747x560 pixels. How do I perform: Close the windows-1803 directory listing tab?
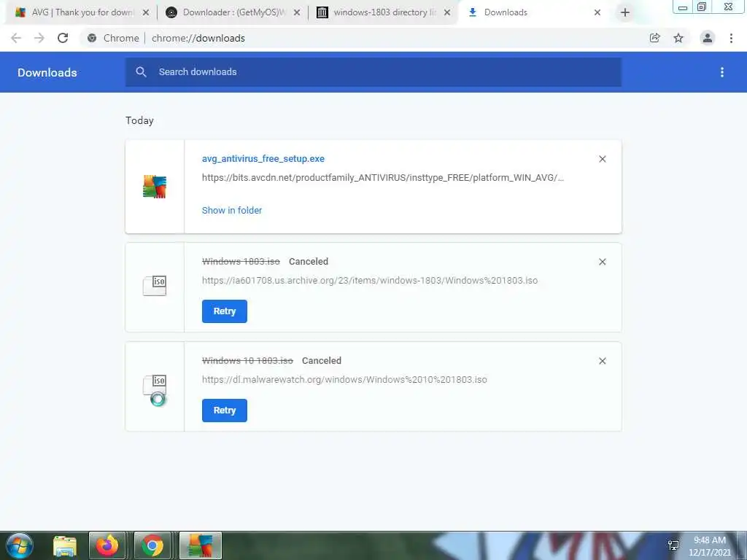coord(447,12)
